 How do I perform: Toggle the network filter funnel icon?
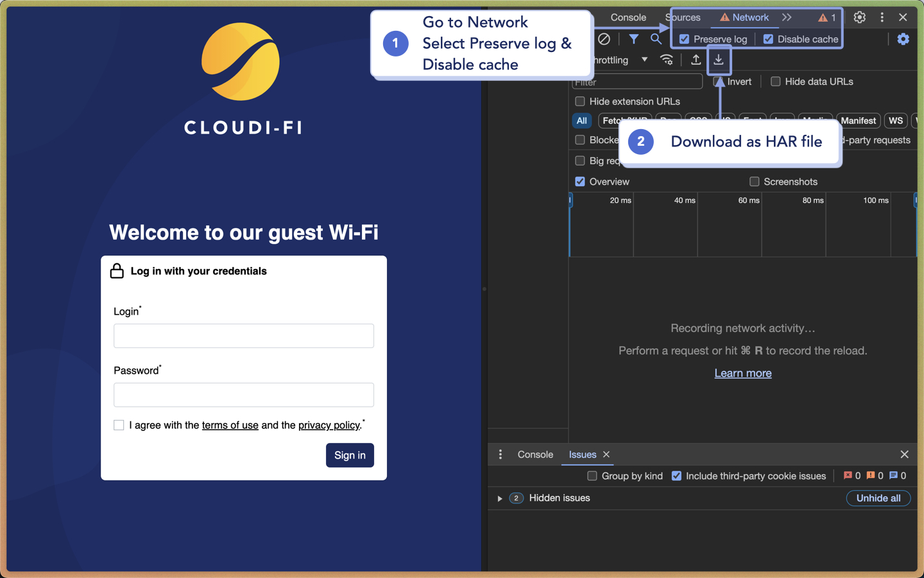633,39
